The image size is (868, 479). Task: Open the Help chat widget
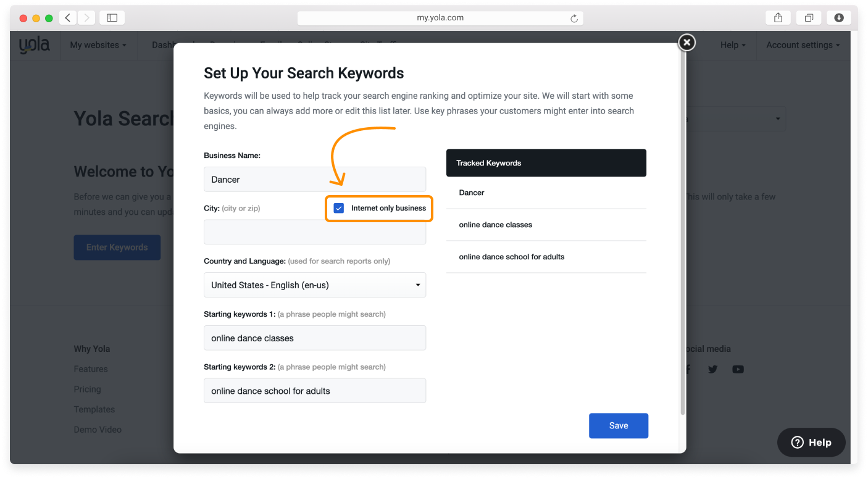(811, 442)
